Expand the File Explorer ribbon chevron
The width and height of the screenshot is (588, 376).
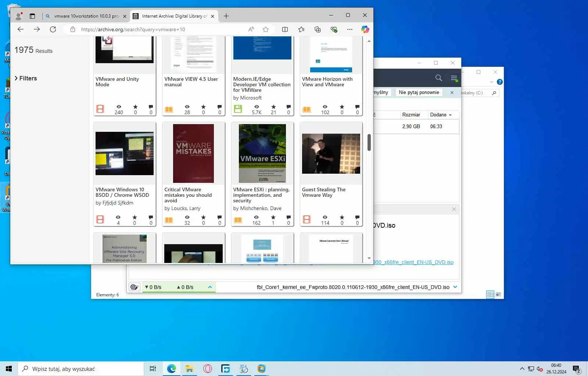tap(491, 82)
